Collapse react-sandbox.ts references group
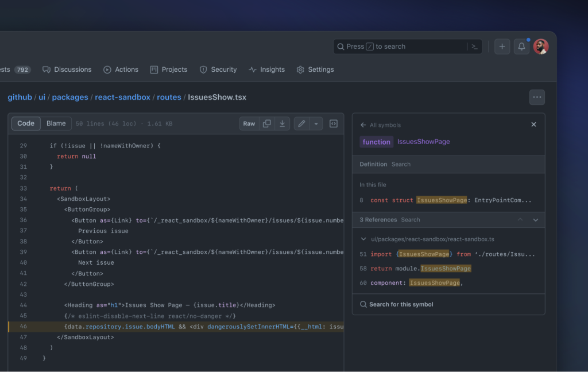Screen dimensions: 588x372 [363, 239]
